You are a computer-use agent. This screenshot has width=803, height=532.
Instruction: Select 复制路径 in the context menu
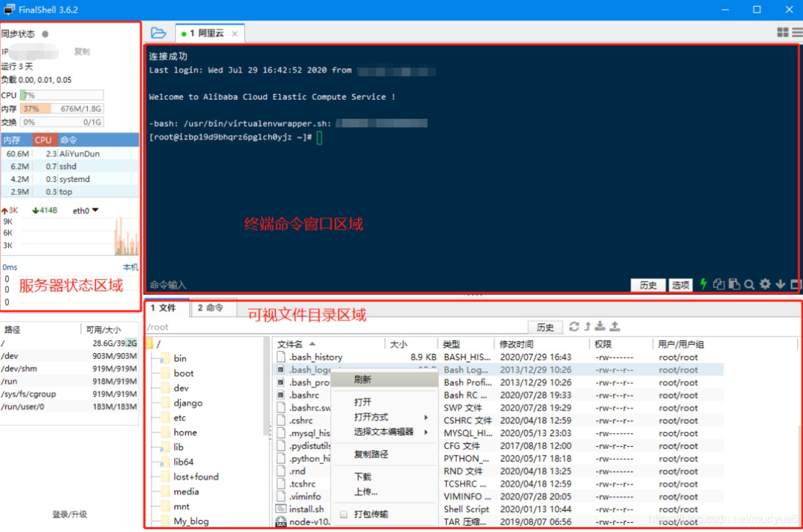(x=371, y=454)
